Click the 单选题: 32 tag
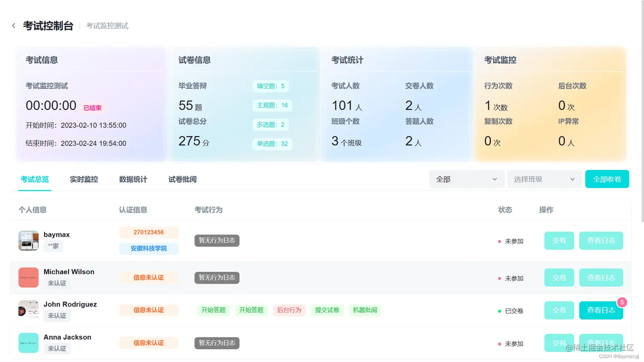The height and width of the screenshot is (362, 644). click(272, 144)
